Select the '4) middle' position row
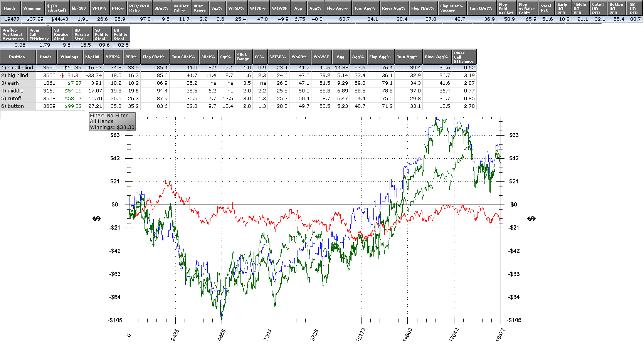 coord(238,91)
